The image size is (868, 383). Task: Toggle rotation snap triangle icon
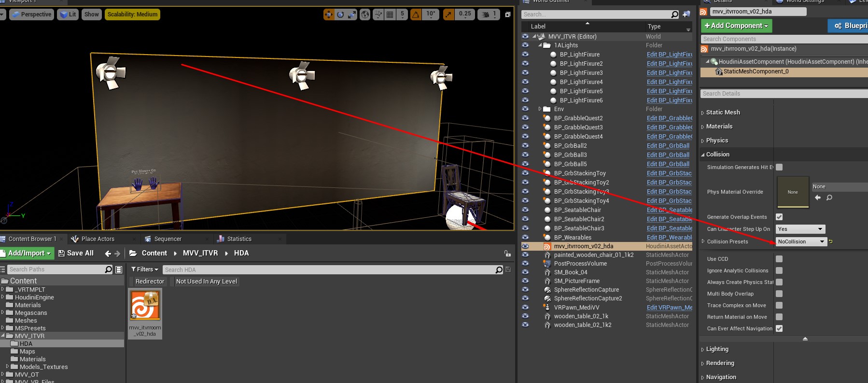[416, 14]
